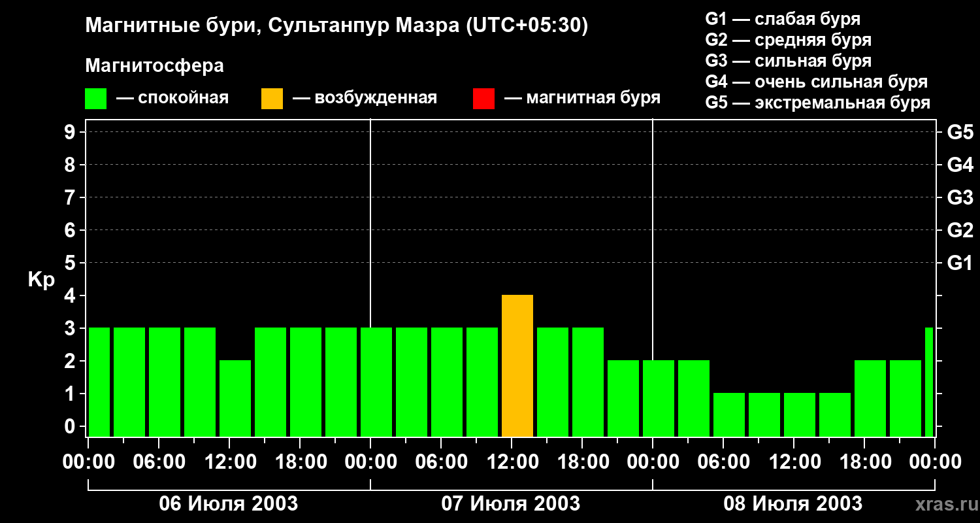Click the '— спокойная' legend label
This screenshot has width=980, height=523.
pyautogui.click(x=172, y=99)
